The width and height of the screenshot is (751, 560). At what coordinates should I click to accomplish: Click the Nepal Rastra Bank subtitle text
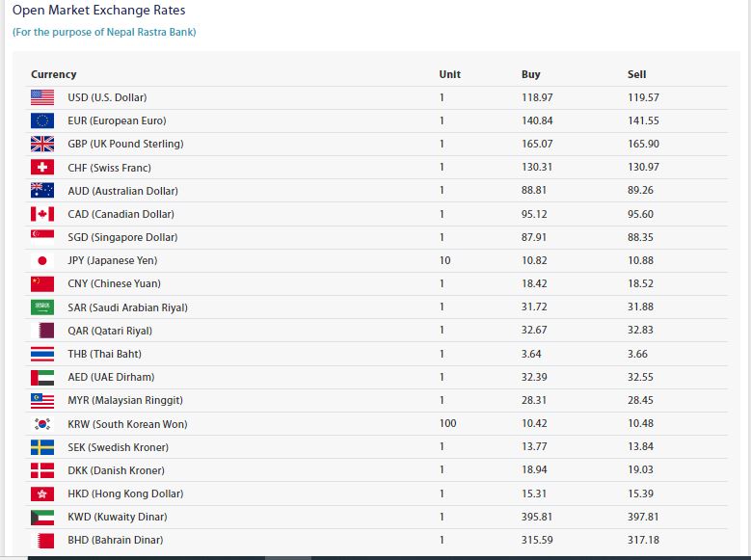104,32
